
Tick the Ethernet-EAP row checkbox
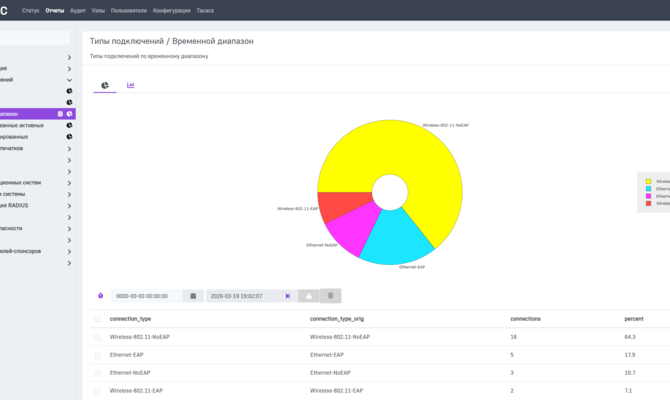click(x=97, y=355)
